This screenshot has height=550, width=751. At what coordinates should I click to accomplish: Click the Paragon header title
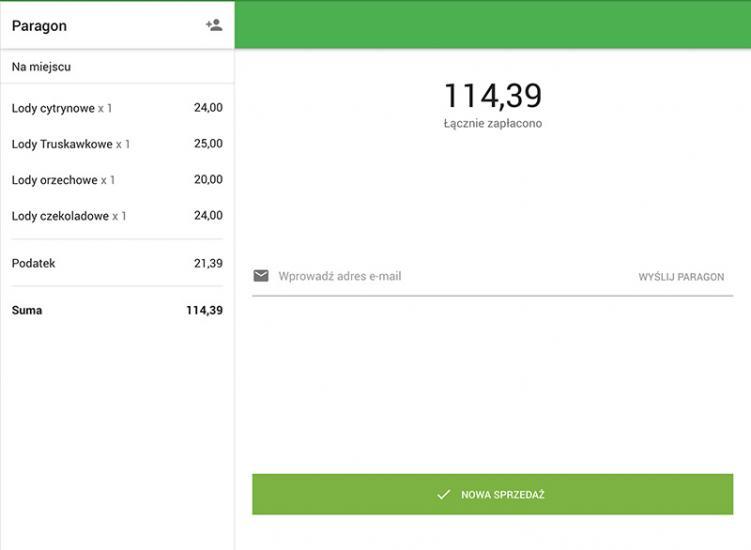click(x=39, y=26)
